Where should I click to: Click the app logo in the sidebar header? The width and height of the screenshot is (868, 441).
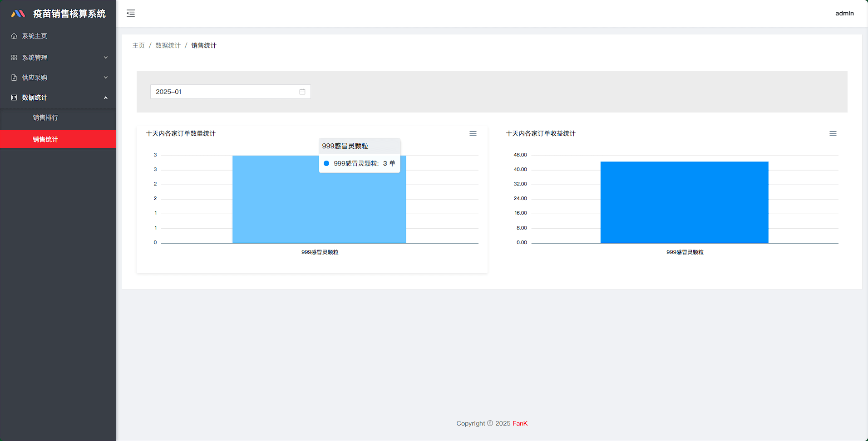[18, 14]
